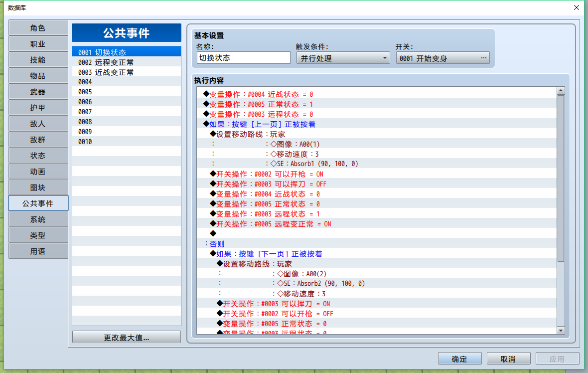Viewport: 588px width, 373px height.
Task: Select the empty command line above 否则
Action: coord(377,234)
